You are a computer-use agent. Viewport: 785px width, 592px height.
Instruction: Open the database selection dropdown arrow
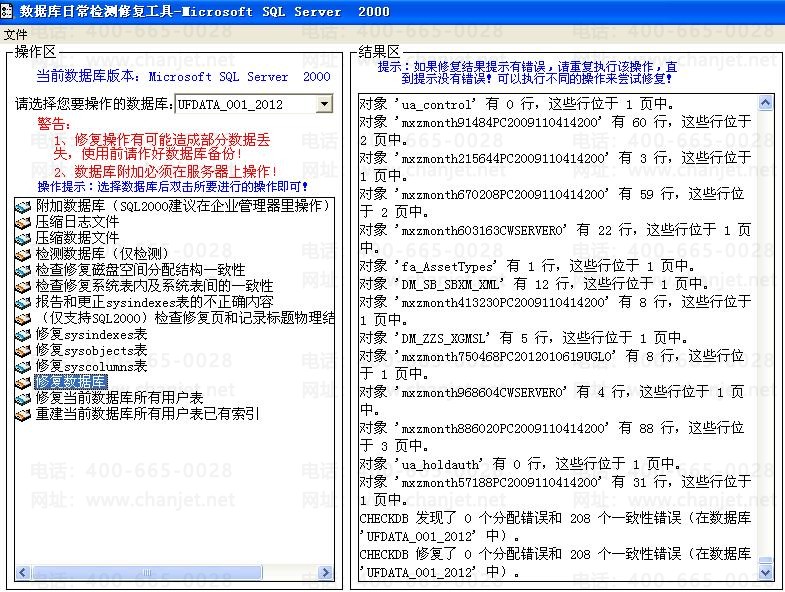(x=324, y=104)
